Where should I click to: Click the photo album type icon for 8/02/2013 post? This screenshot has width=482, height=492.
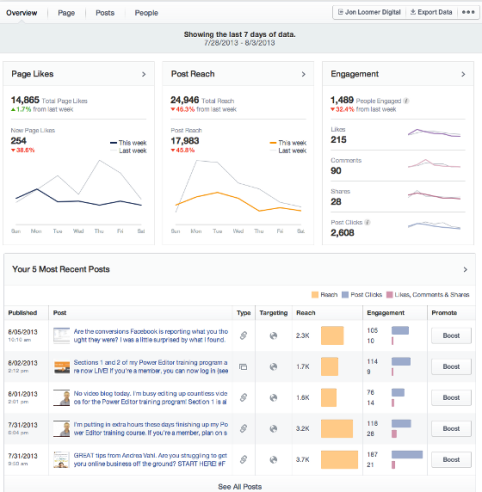click(243, 367)
